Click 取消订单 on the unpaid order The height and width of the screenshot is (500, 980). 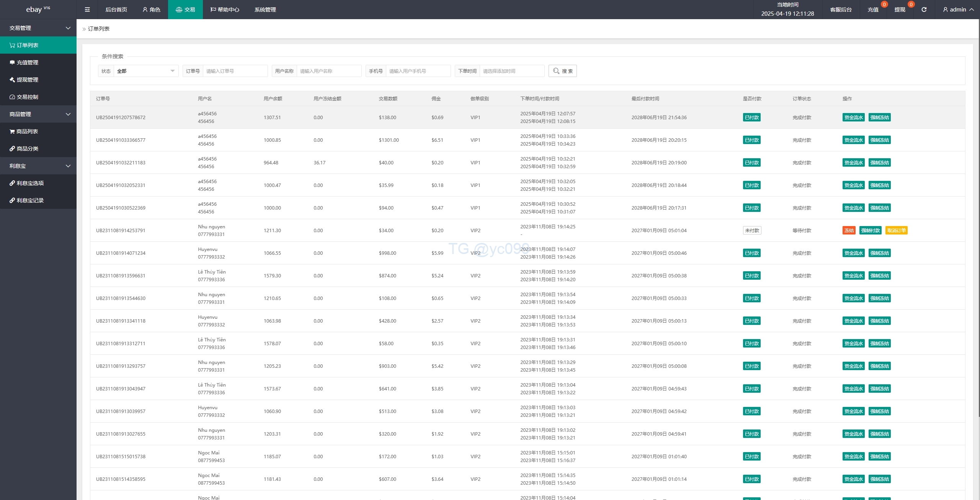(896, 230)
